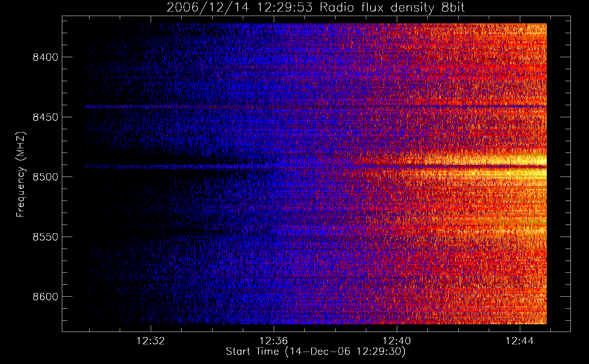Select the 12:36 time tick label
This screenshot has width=589, height=364.
[273, 341]
